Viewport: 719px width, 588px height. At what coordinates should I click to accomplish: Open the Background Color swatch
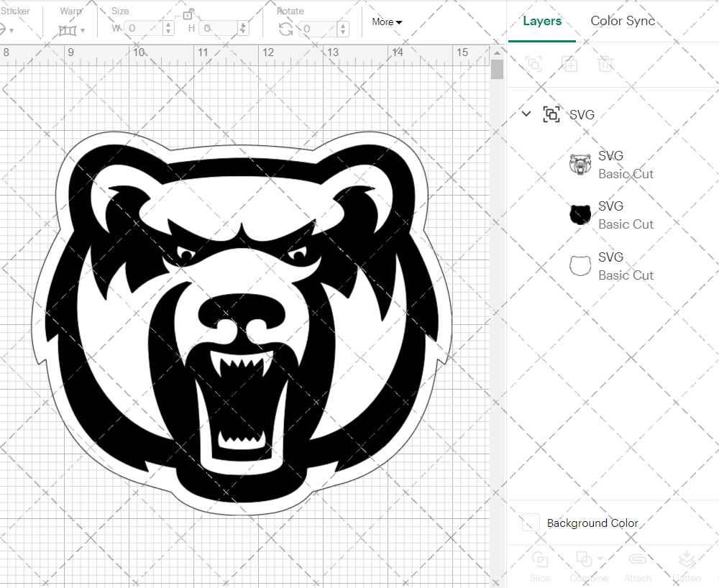[x=530, y=523]
